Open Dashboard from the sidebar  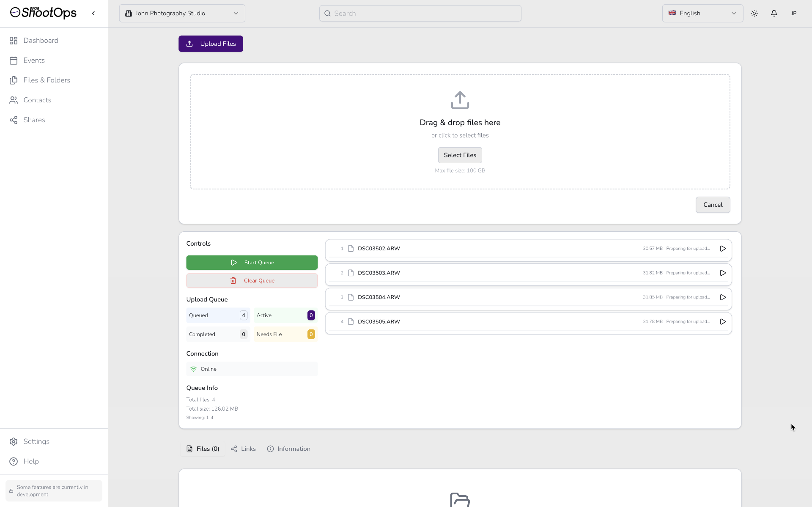(x=41, y=40)
